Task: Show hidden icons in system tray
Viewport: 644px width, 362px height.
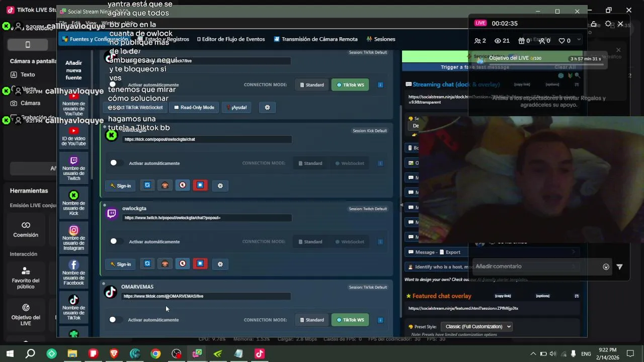Action: click(x=533, y=354)
